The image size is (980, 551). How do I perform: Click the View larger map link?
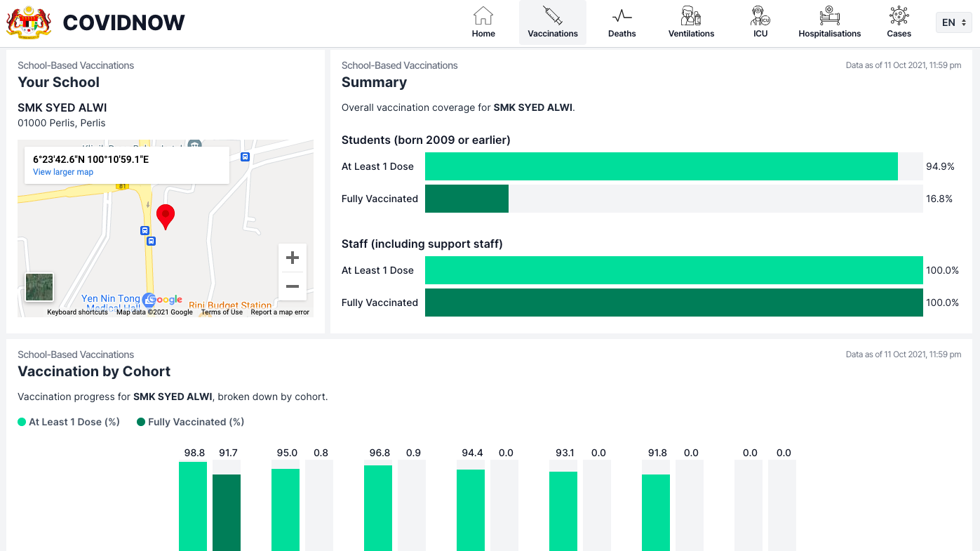pos(63,172)
